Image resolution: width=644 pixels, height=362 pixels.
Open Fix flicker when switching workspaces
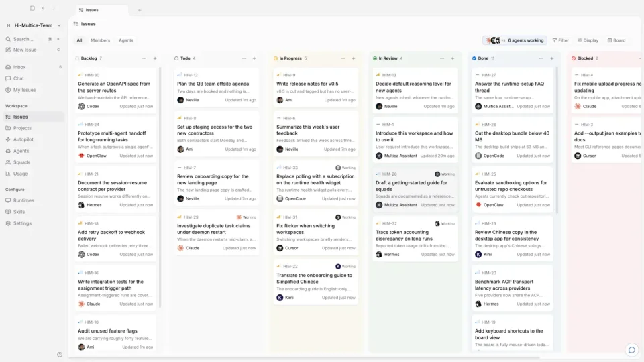click(316, 233)
